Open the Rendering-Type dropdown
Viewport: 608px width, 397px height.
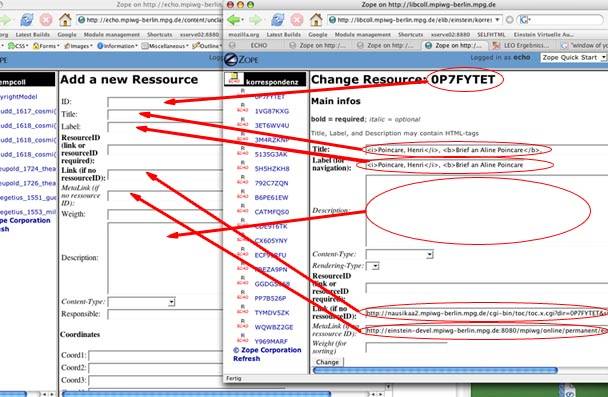pos(373,266)
